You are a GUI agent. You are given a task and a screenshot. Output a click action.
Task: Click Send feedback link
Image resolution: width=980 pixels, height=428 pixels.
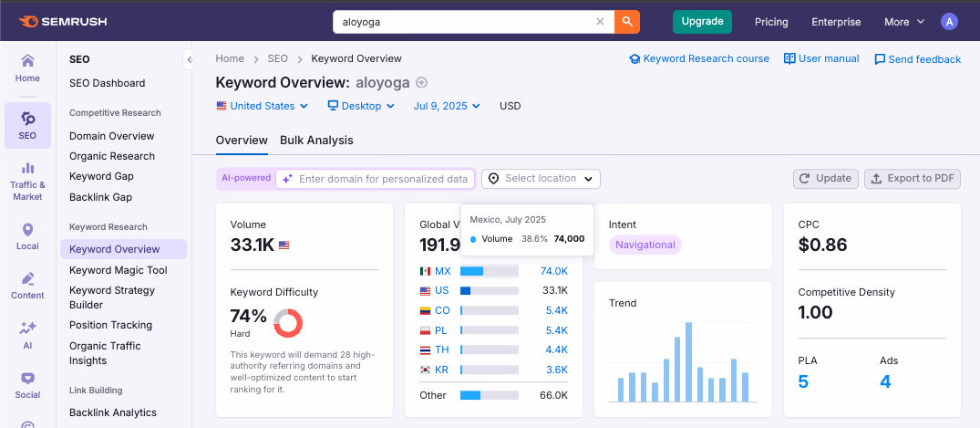(917, 59)
